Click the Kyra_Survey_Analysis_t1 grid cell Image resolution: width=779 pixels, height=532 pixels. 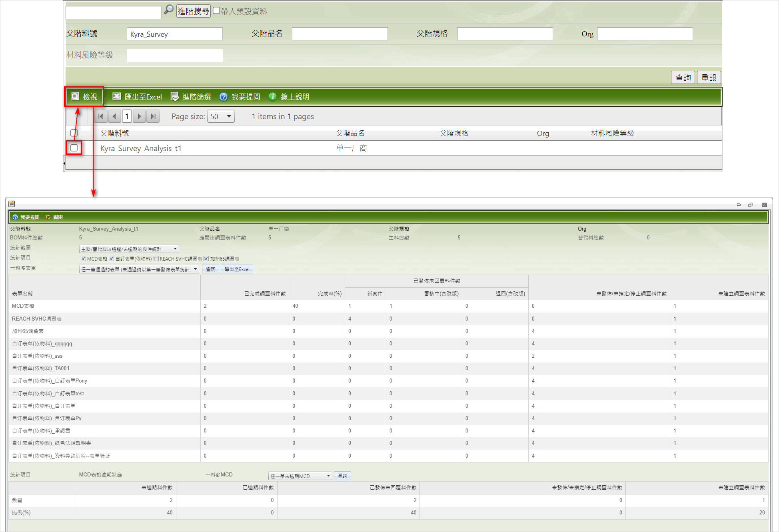(x=141, y=148)
